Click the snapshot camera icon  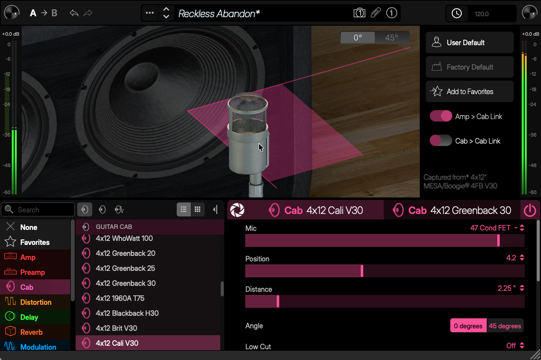359,13
